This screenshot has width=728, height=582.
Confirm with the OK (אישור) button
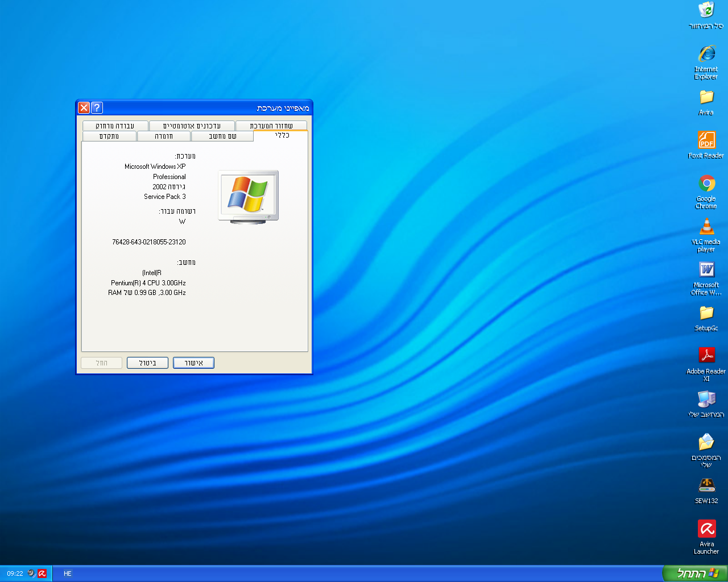[x=193, y=363]
